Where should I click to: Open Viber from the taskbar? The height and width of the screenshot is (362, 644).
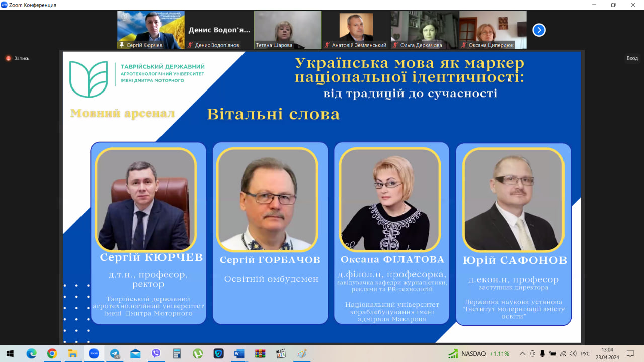click(x=156, y=353)
